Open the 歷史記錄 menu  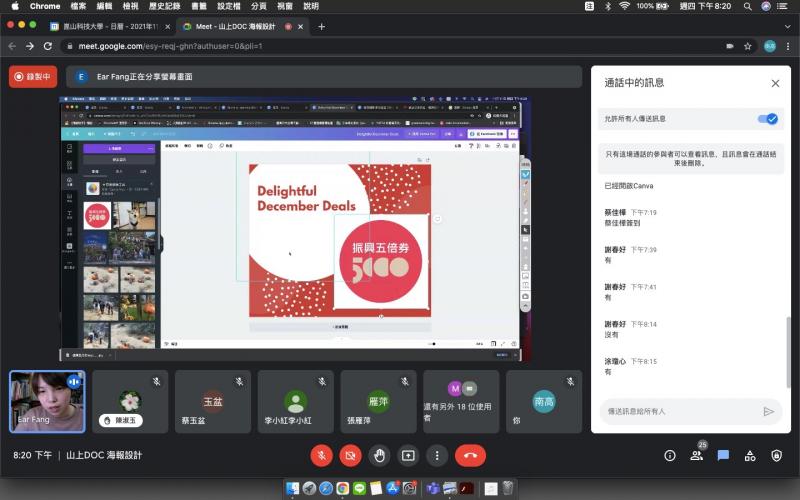click(164, 6)
